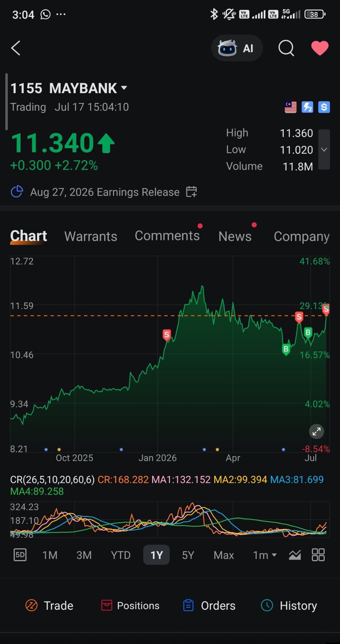Tap the battery indicator in status bar

(x=315, y=14)
